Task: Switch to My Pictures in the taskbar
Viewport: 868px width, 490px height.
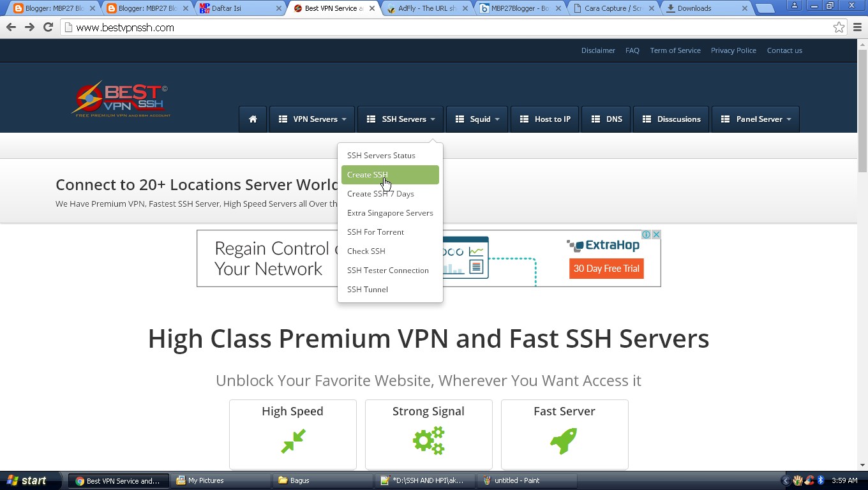Action: [x=220, y=480]
